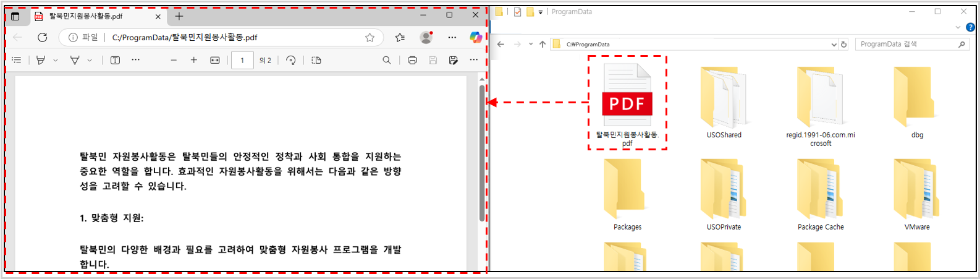The image size is (980, 279).
Task: Rotate the PDF page
Action: (291, 60)
